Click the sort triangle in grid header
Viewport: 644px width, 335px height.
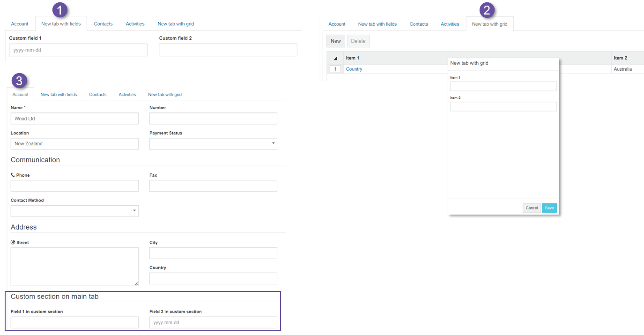tap(335, 58)
